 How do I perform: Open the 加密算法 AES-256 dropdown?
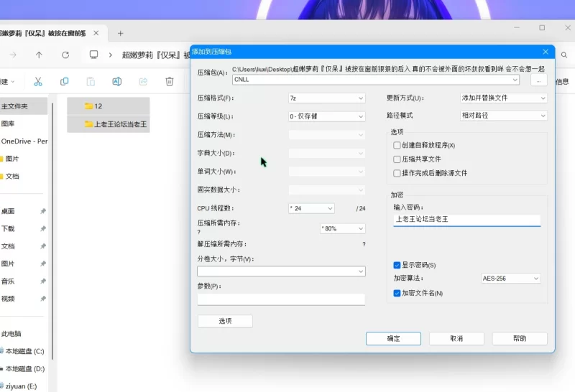click(x=510, y=279)
